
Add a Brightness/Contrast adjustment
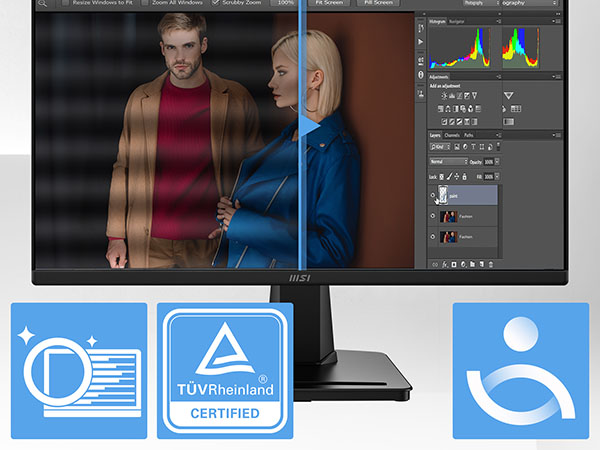coord(444,96)
